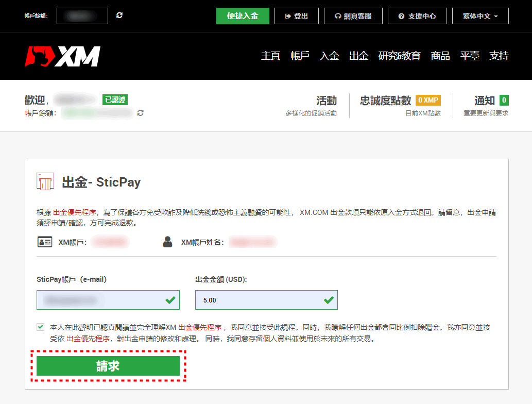Open the 研究&教育 menu
The height and width of the screenshot is (404, 532).
point(399,56)
